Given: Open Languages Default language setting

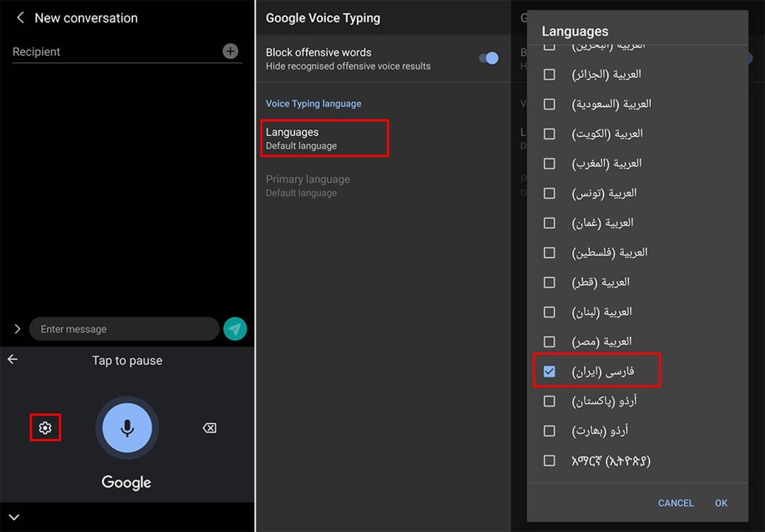Looking at the screenshot, I should coord(324,139).
